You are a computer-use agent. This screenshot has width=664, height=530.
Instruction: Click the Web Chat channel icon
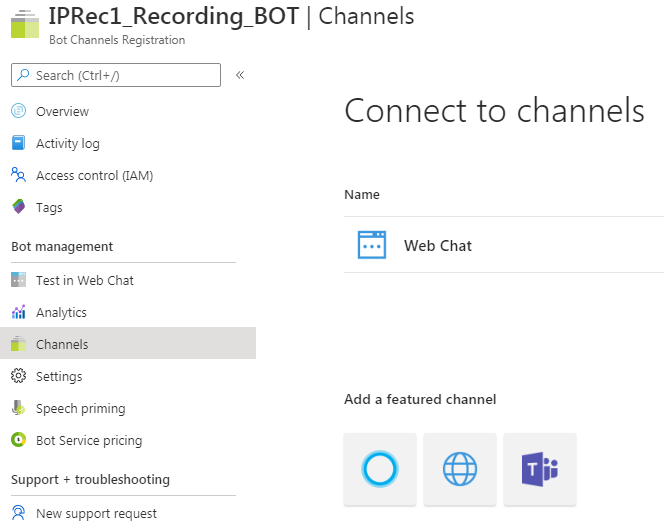click(372, 245)
